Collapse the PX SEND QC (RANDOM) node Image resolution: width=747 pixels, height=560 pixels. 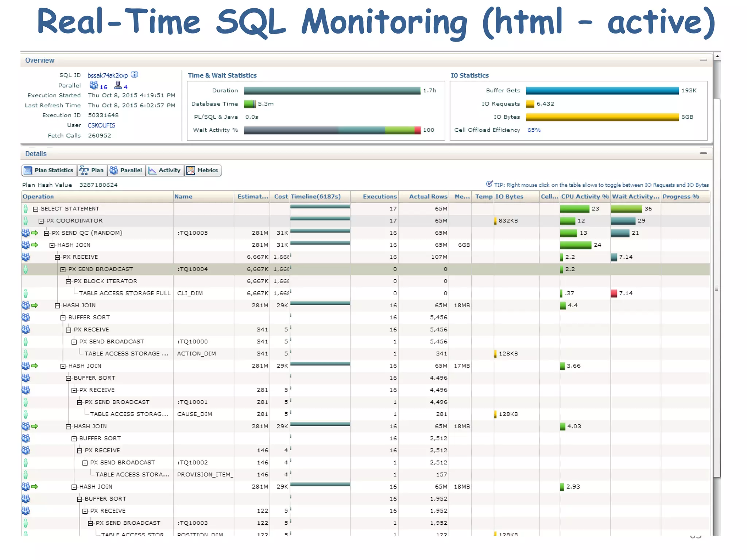click(x=47, y=233)
